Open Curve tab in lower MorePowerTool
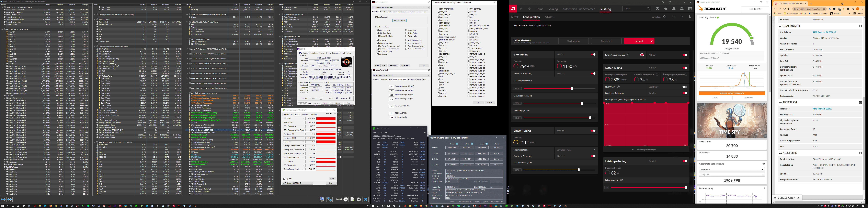 (419, 80)
